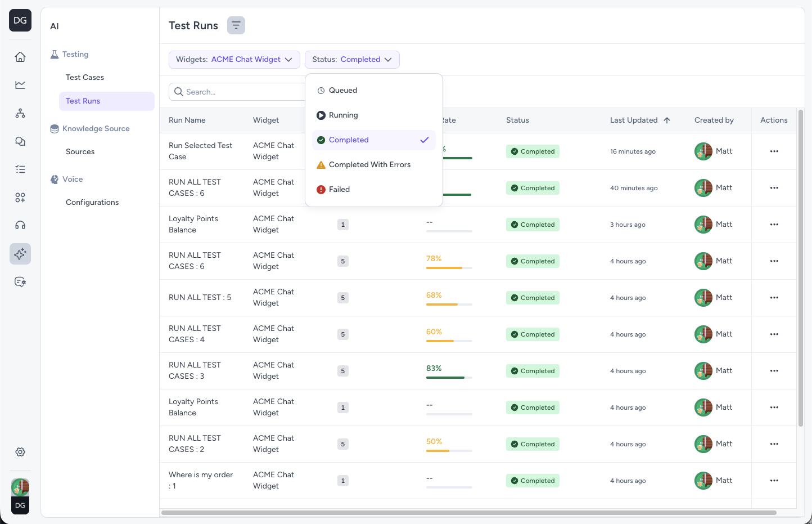
Task: Sort by Last Updated column header
Action: pos(634,120)
